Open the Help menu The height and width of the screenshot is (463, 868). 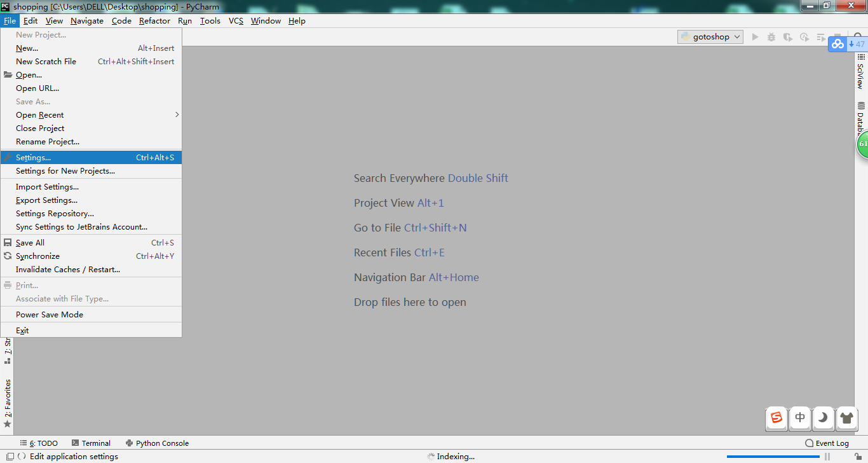297,21
